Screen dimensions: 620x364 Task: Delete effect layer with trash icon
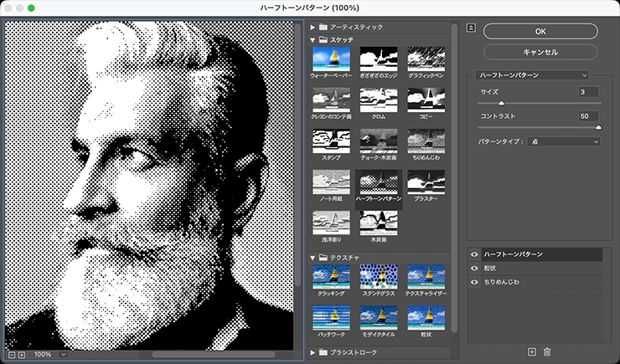[547, 352]
